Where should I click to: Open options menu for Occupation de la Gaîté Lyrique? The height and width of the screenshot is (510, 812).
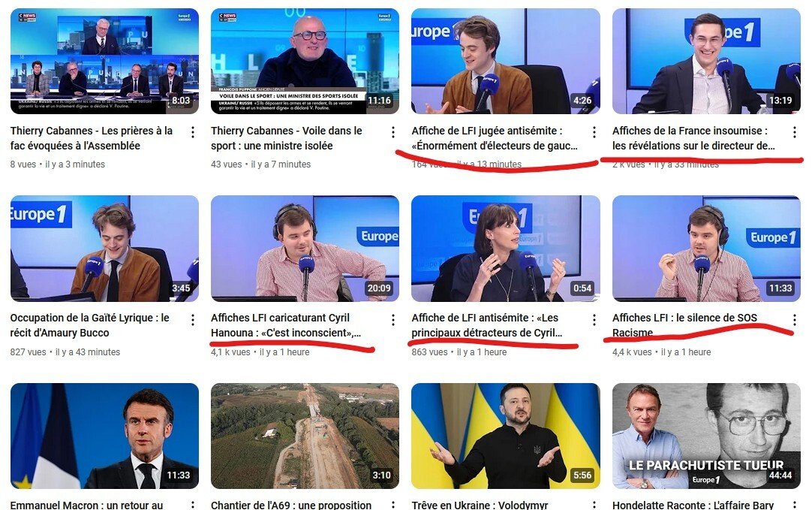click(x=193, y=320)
